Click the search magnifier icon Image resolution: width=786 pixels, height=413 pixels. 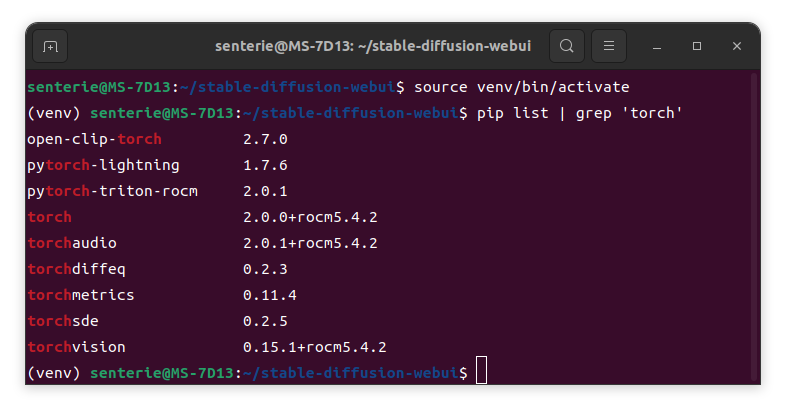[x=566, y=46]
